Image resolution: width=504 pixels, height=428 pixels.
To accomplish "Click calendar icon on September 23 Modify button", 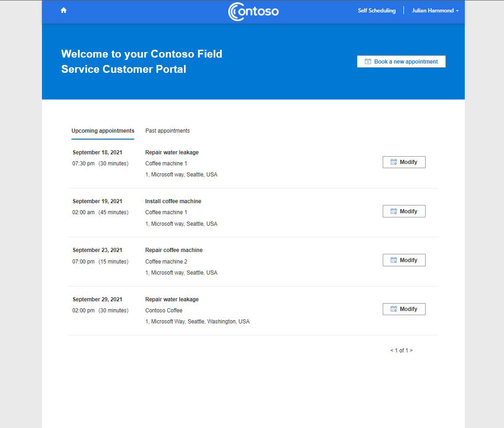I will (x=393, y=260).
